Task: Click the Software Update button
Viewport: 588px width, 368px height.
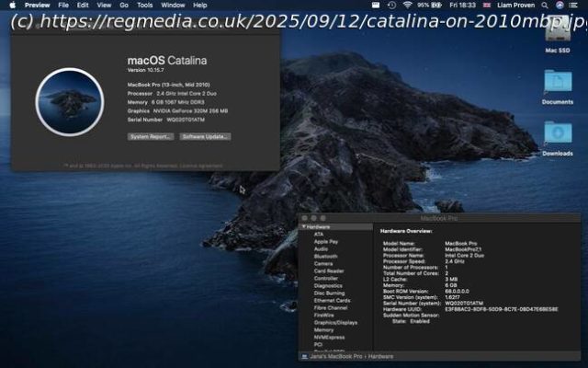Action: pos(205,137)
